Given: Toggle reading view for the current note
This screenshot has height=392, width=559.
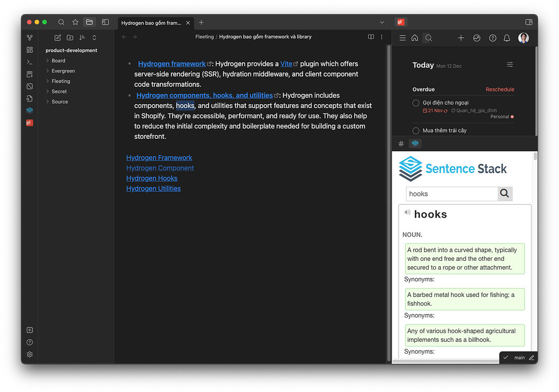Looking at the screenshot, I should click(x=371, y=37).
